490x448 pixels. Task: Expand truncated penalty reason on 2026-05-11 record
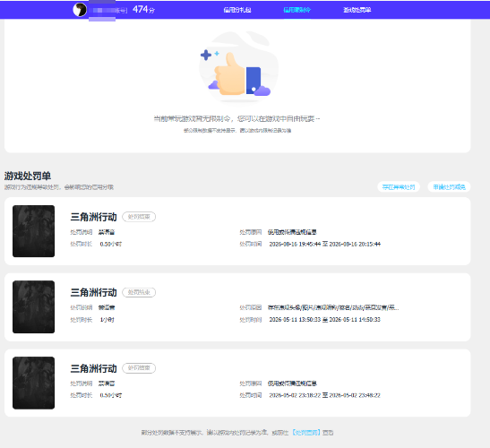point(333,307)
